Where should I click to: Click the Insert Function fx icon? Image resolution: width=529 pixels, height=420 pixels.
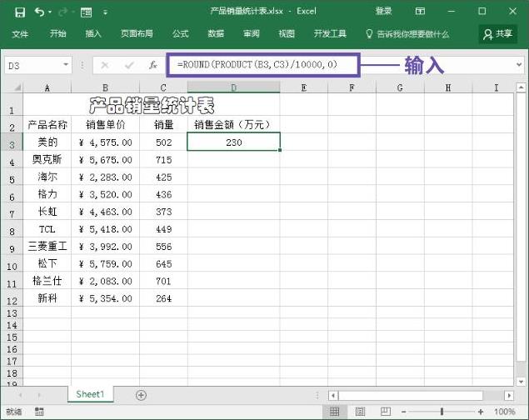(153, 65)
